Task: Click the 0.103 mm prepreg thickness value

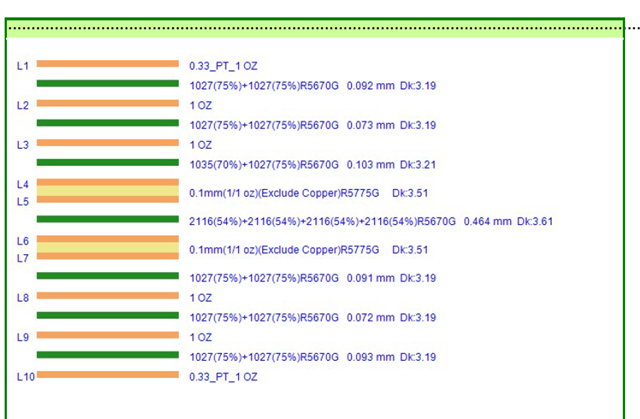Action: pos(371,165)
